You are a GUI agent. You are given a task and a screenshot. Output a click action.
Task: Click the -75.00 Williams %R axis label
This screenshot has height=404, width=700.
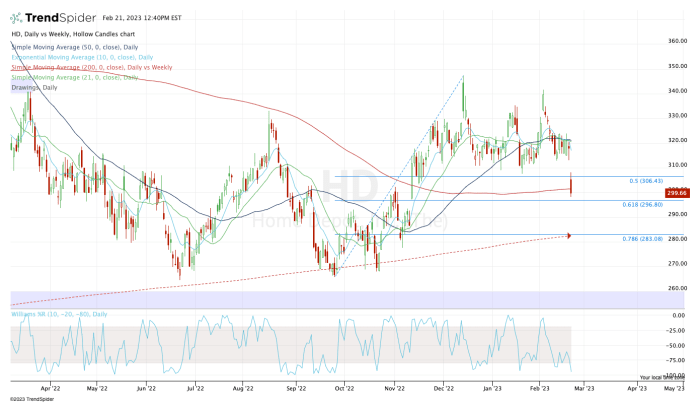pos(677,360)
